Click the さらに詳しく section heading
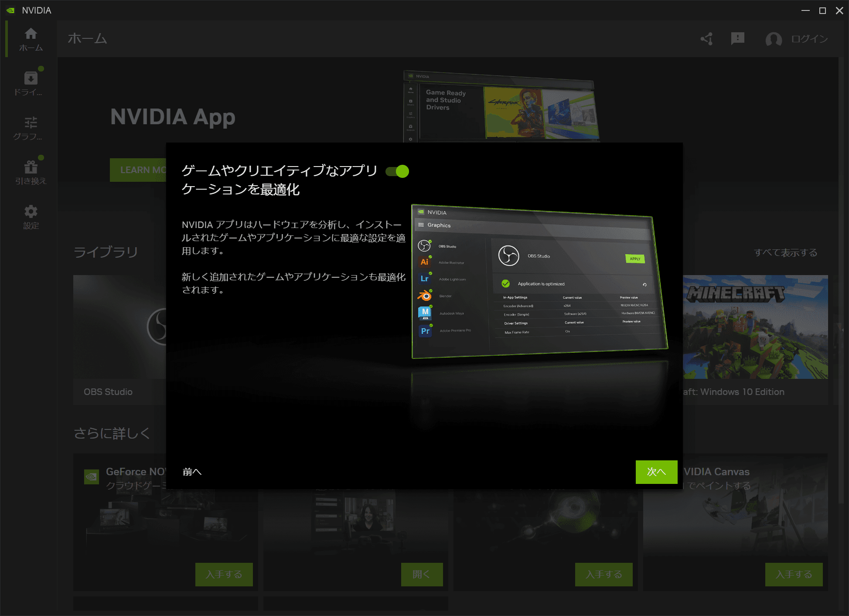849x616 pixels. [112, 433]
